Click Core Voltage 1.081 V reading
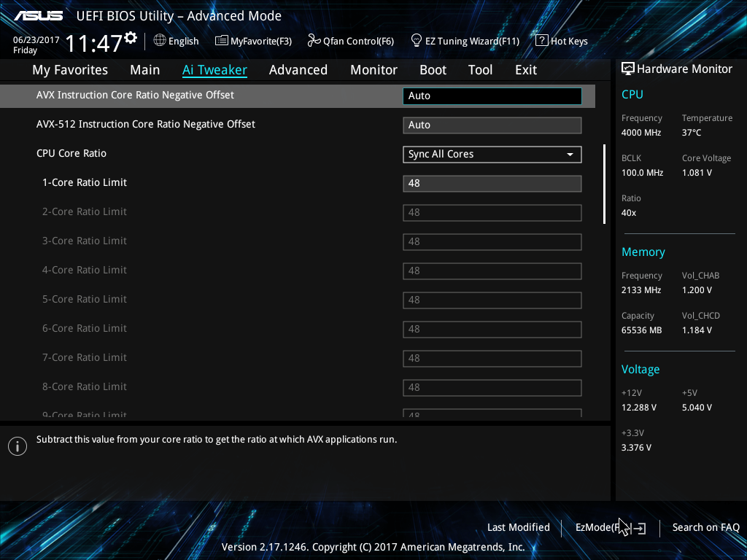Viewport: 747px width, 560px height. click(697, 172)
